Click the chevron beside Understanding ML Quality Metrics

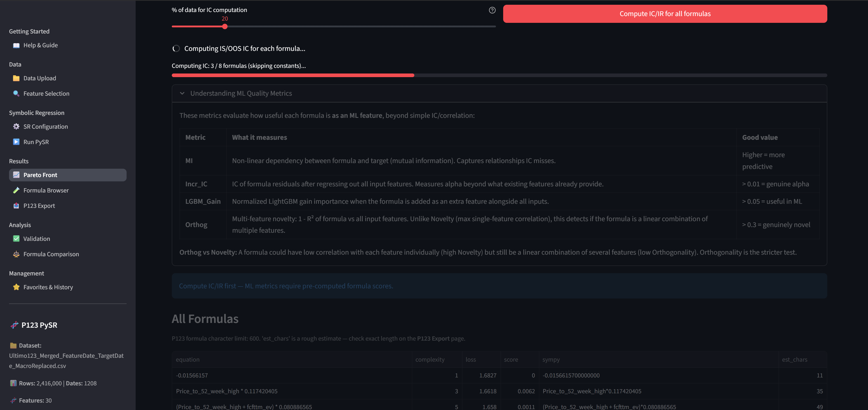182,93
